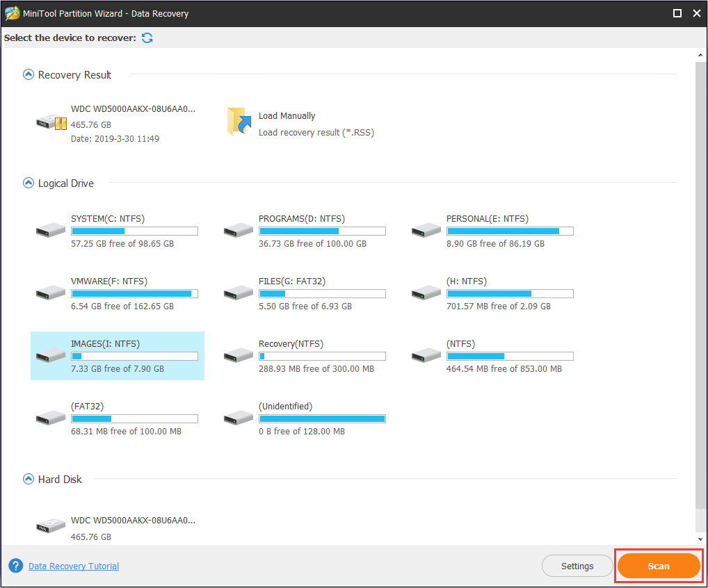708x588 pixels.
Task: Select the SYSTEM(C: NTFS) drive icon
Action: [51, 229]
